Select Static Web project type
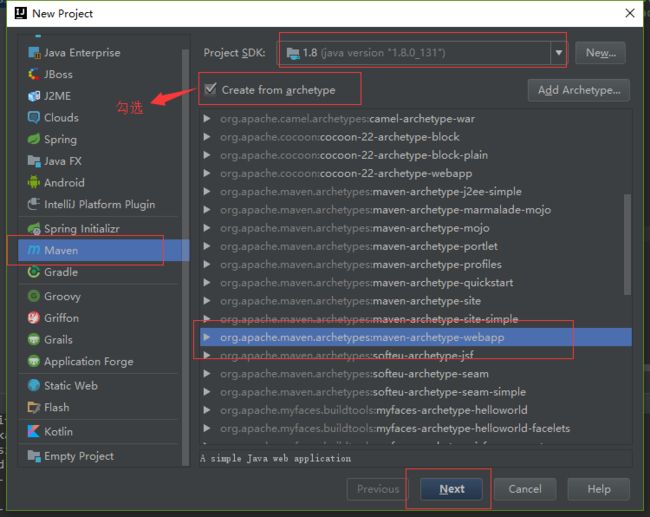 pyautogui.click(x=99, y=385)
